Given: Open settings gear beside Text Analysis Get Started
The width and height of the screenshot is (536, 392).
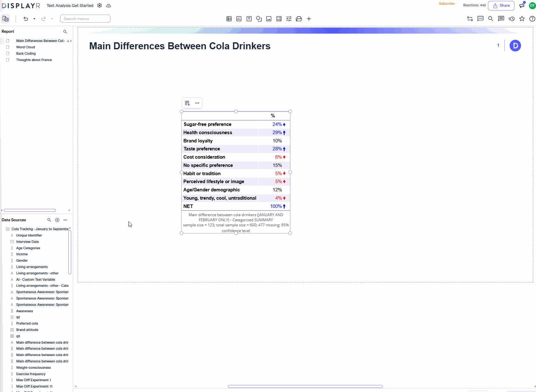Looking at the screenshot, I should click(x=100, y=5).
